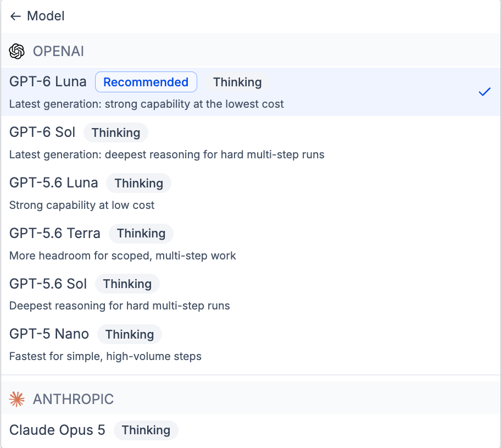
Task: Choose the GPT-6 Sol model
Action: (250, 142)
